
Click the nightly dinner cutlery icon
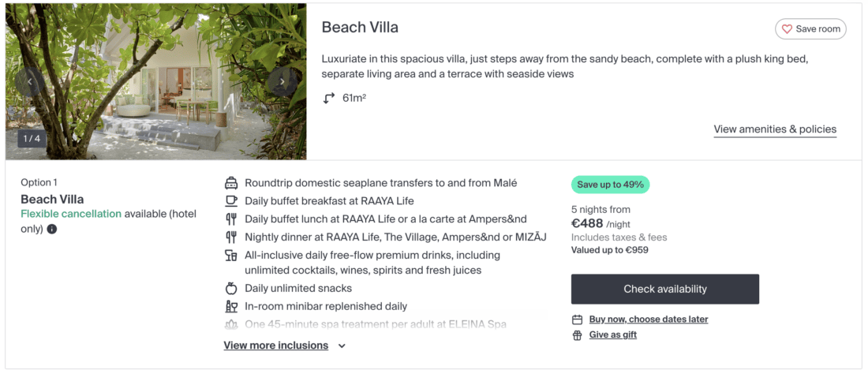[231, 237]
